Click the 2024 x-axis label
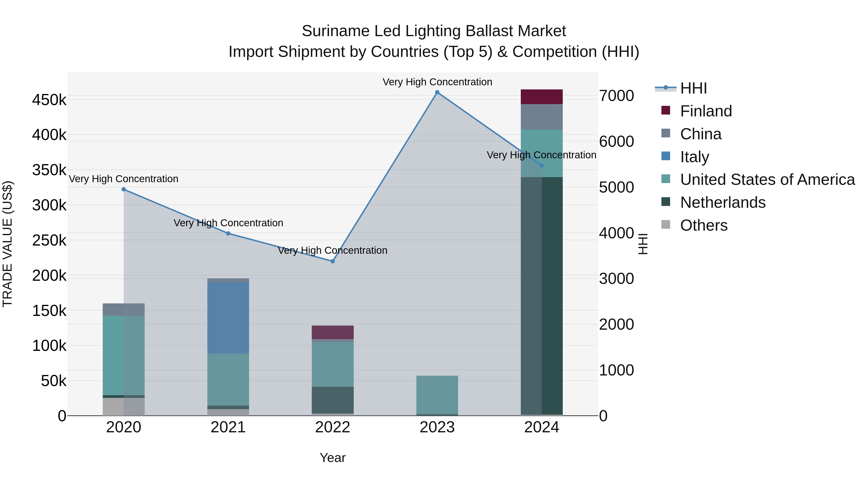The height and width of the screenshot is (488, 868). click(542, 427)
